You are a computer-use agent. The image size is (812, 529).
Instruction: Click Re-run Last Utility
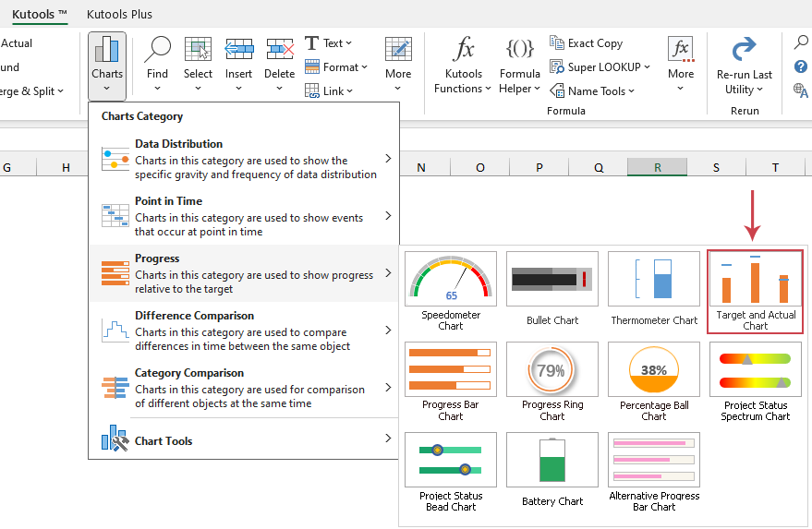[x=745, y=66]
